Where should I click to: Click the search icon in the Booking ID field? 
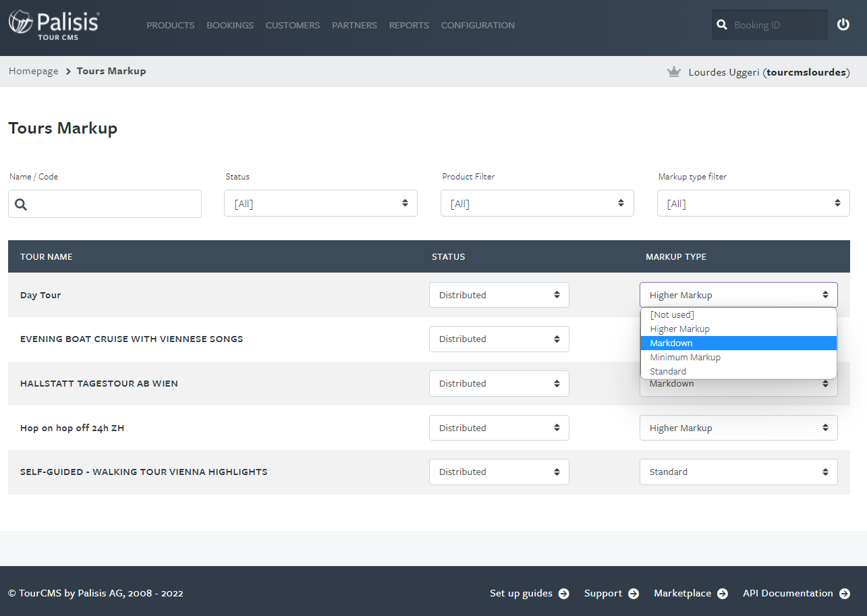(x=722, y=24)
